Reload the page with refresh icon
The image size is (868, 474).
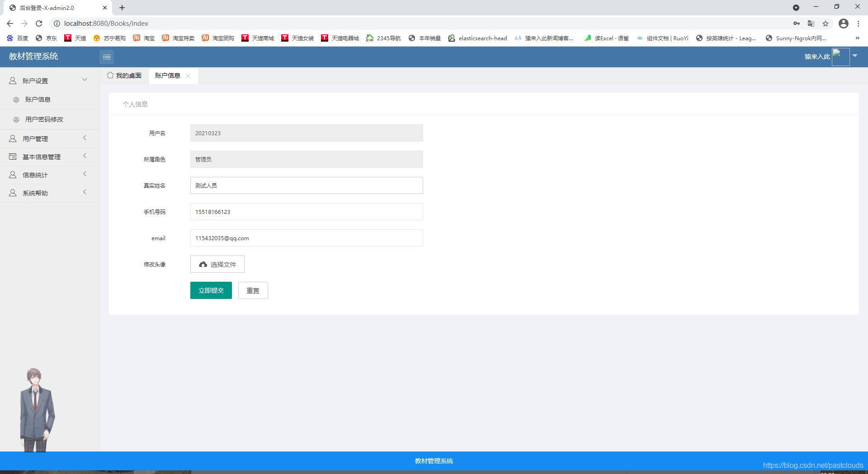39,24
